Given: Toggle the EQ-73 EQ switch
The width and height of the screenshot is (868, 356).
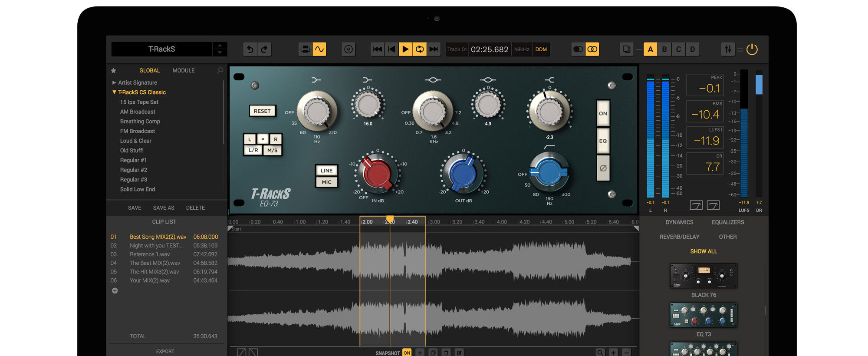Looking at the screenshot, I should pyautogui.click(x=603, y=141).
